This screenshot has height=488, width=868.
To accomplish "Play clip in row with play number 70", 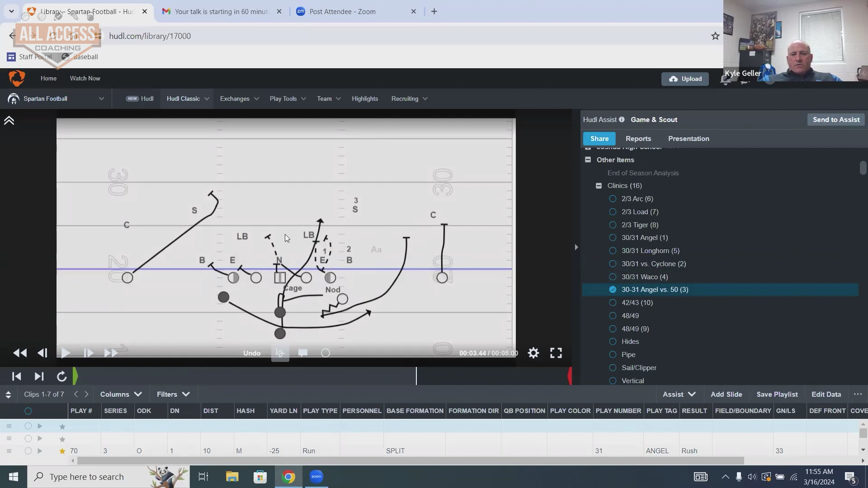I will (x=40, y=451).
